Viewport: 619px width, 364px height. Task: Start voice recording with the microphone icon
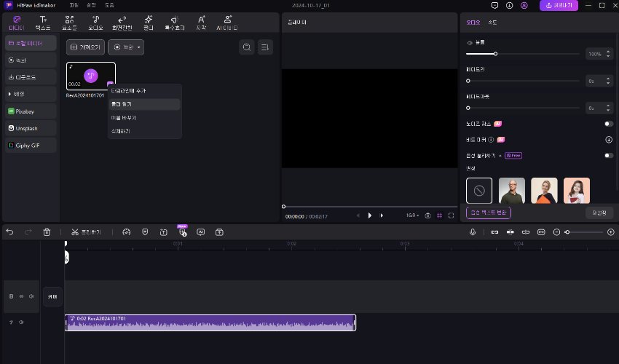[x=473, y=232]
